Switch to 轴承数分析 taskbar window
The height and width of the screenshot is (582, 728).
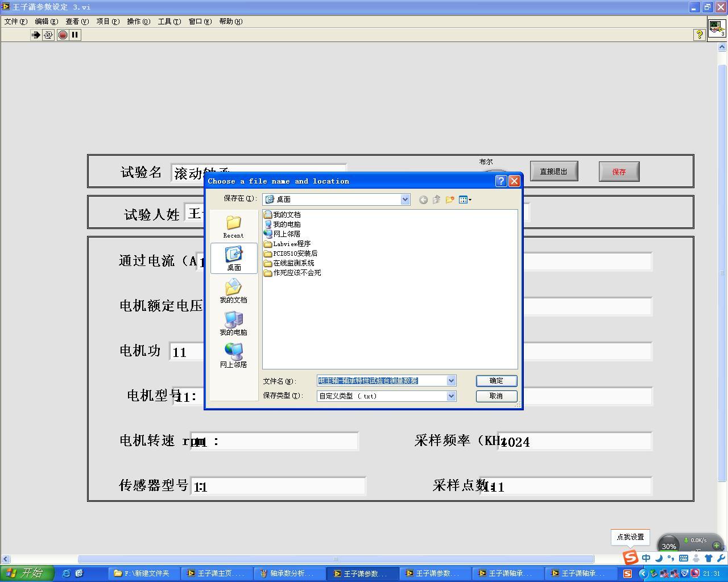290,573
